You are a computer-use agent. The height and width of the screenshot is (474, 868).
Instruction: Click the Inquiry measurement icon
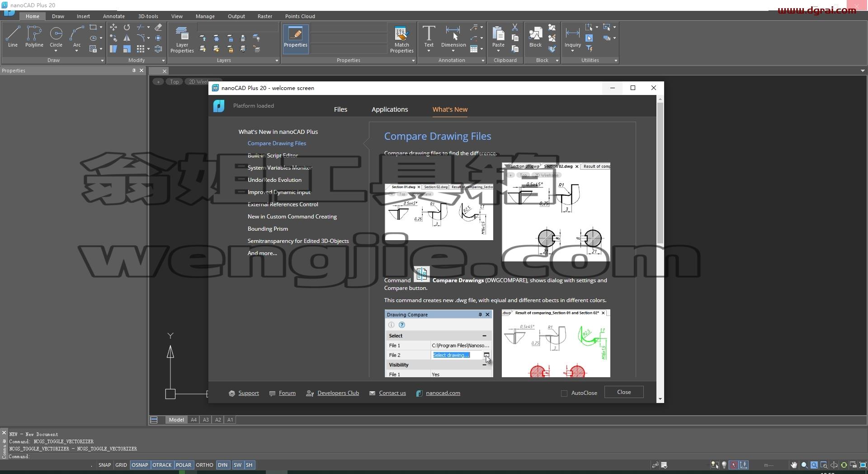point(572,36)
